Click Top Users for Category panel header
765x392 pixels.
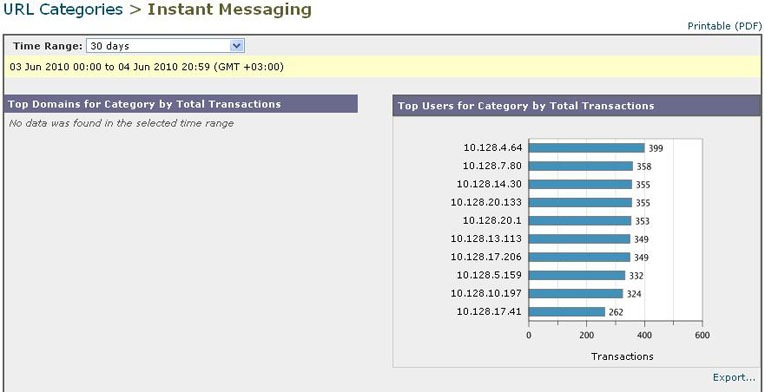click(577, 105)
